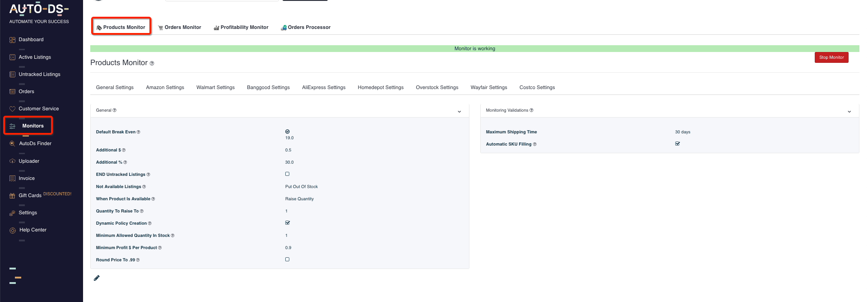Collapse the Monitoring Validations panel chevron
The image size is (868, 302).
pyautogui.click(x=849, y=111)
